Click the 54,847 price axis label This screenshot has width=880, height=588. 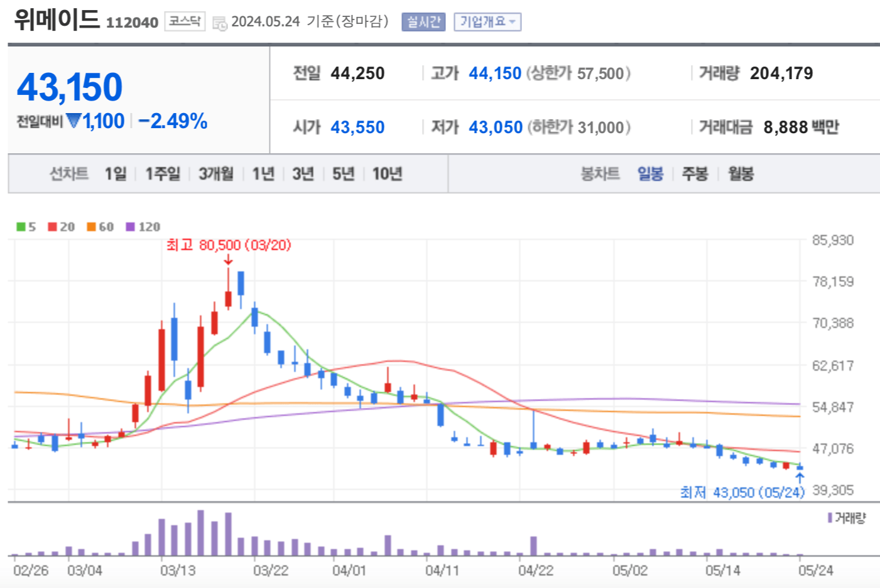833,407
